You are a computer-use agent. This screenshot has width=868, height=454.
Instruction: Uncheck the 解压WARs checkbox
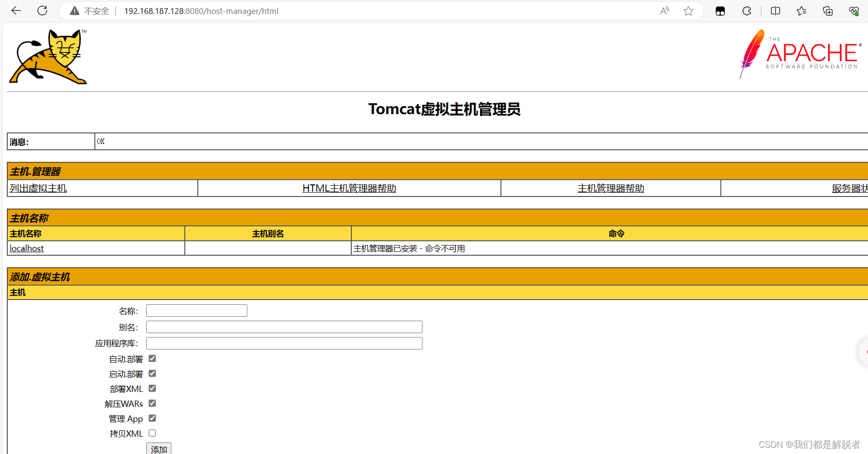[152, 403]
